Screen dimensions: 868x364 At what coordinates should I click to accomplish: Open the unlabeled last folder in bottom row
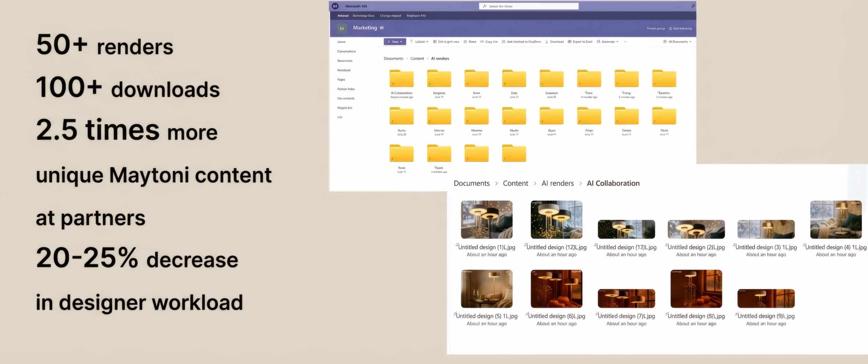point(514,153)
